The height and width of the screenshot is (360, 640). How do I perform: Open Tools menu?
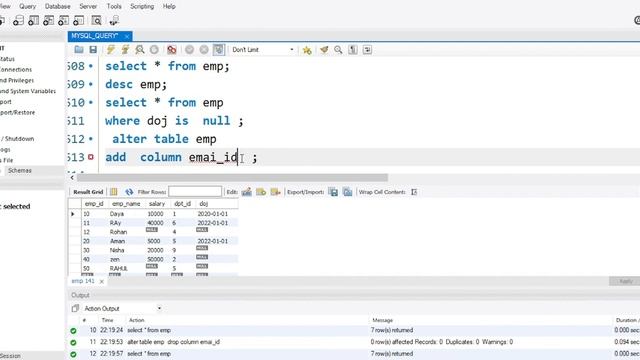tap(114, 7)
